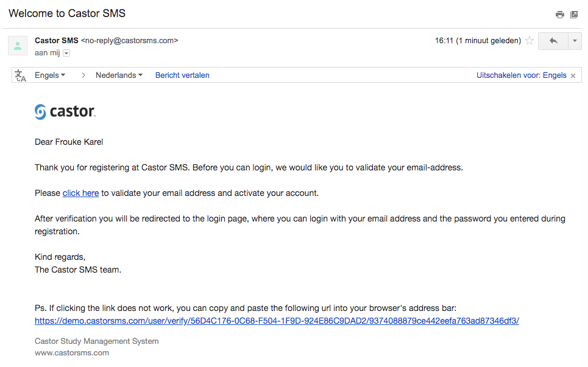Open the email in a new window
This screenshot has width=588, height=367.
pyautogui.click(x=574, y=15)
